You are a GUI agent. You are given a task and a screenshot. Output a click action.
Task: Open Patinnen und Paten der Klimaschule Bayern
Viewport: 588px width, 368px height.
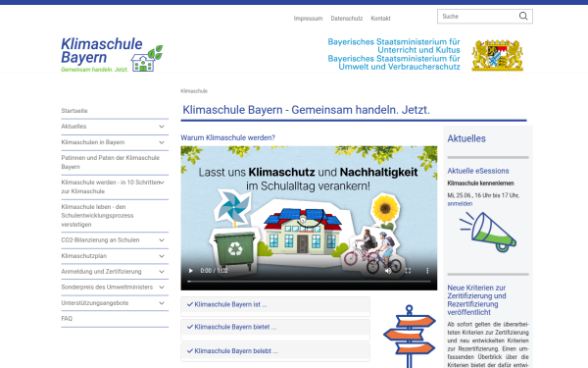tap(110, 162)
